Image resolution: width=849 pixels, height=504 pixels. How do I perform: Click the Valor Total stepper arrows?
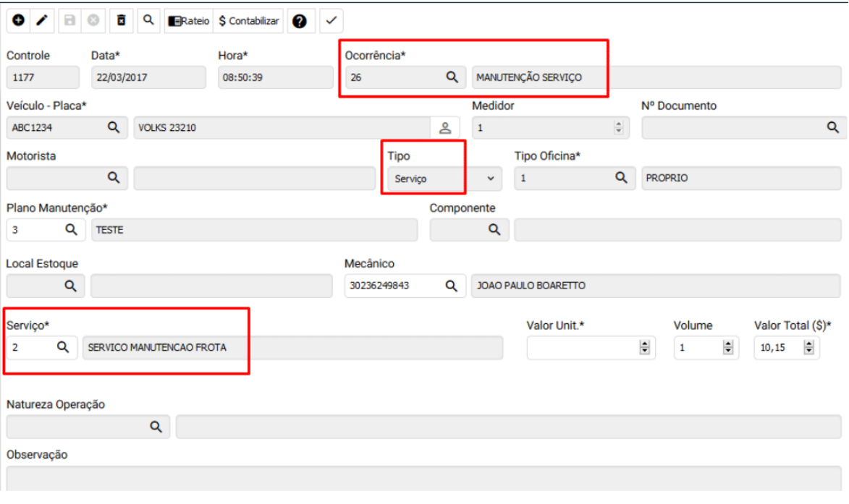coord(809,348)
